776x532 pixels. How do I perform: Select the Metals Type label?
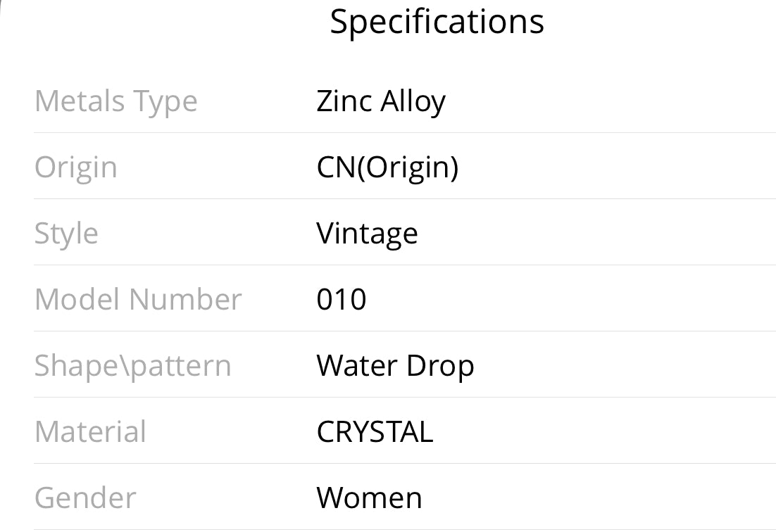click(116, 101)
